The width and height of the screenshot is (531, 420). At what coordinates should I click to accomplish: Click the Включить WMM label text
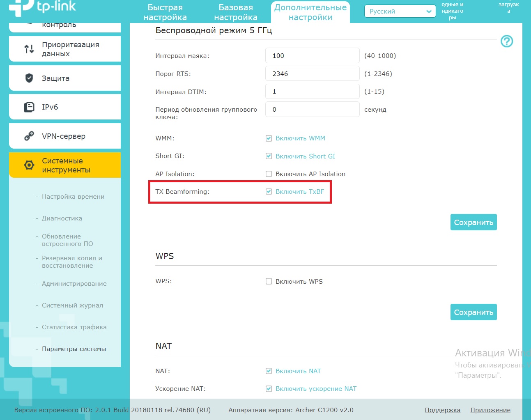(x=300, y=138)
